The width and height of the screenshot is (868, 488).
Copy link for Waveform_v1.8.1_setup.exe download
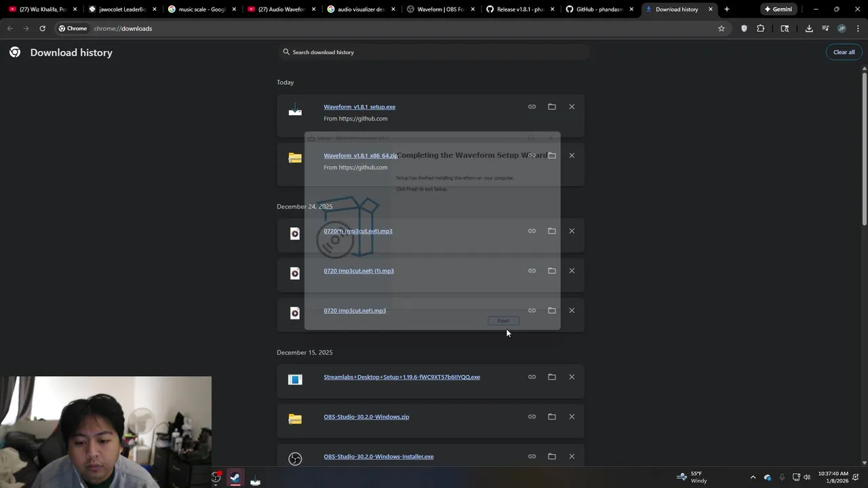point(532,106)
